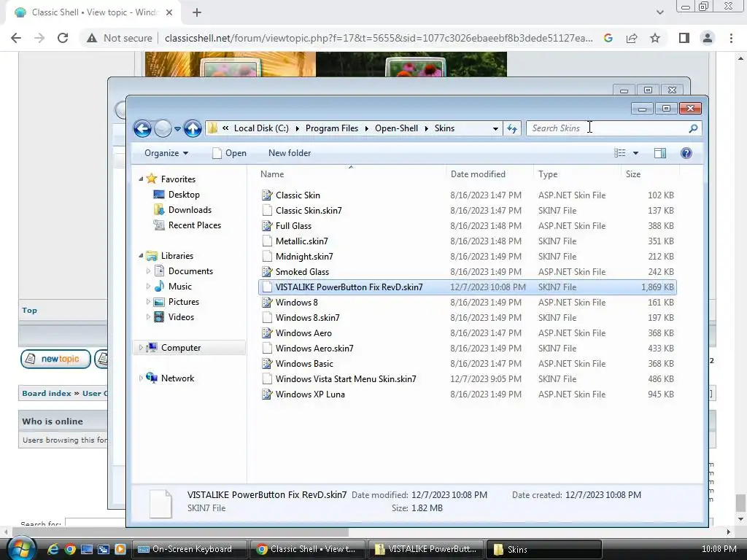This screenshot has width=747, height=560.
Task: Select Midnight.skin7 file
Action: click(x=304, y=256)
